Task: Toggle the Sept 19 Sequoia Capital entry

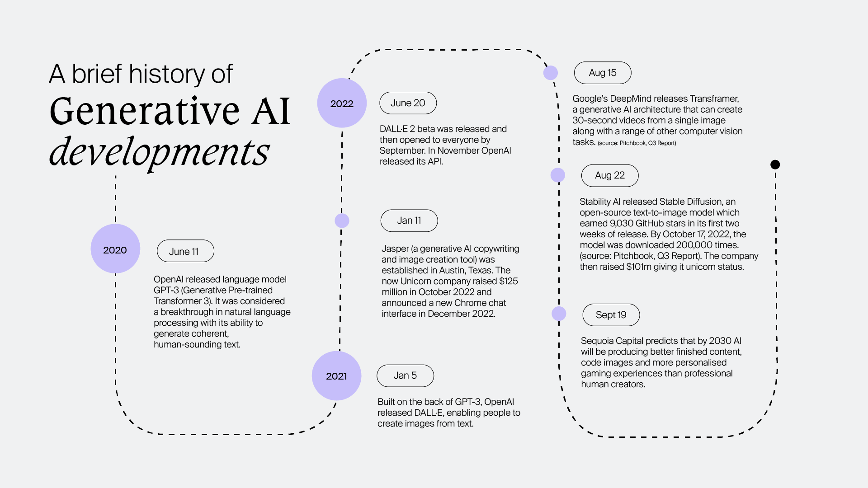Action: pyautogui.click(x=610, y=314)
